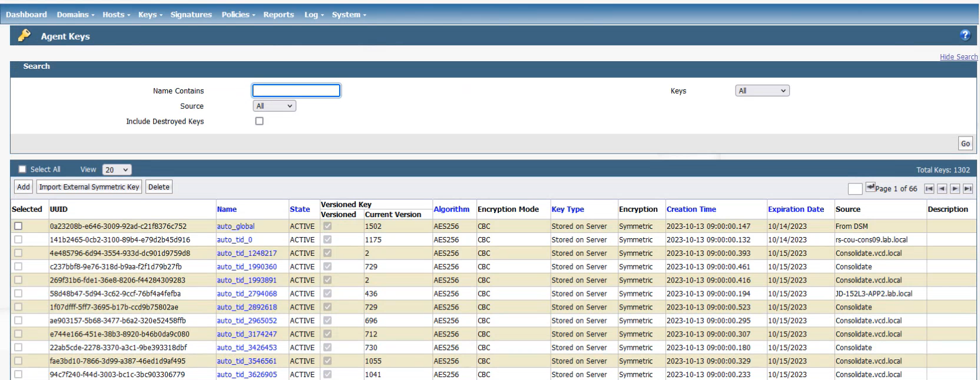Sort by Creation Time column header

691,209
